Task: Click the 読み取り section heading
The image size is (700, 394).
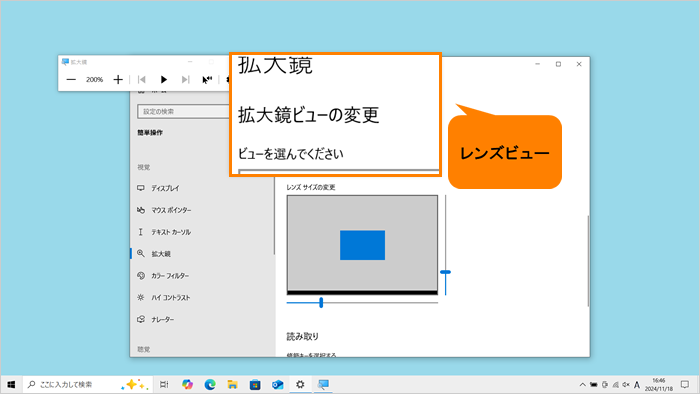Action: pos(303,336)
